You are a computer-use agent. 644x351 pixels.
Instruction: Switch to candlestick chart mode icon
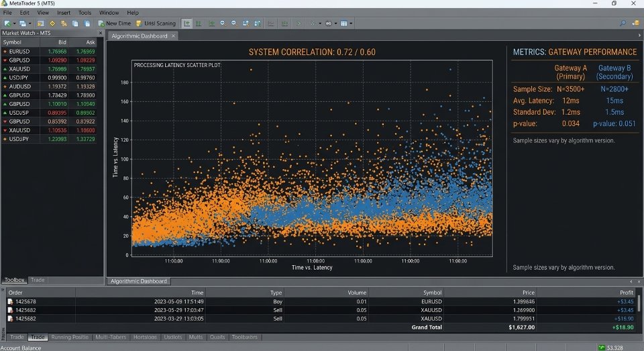tap(199, 23)
